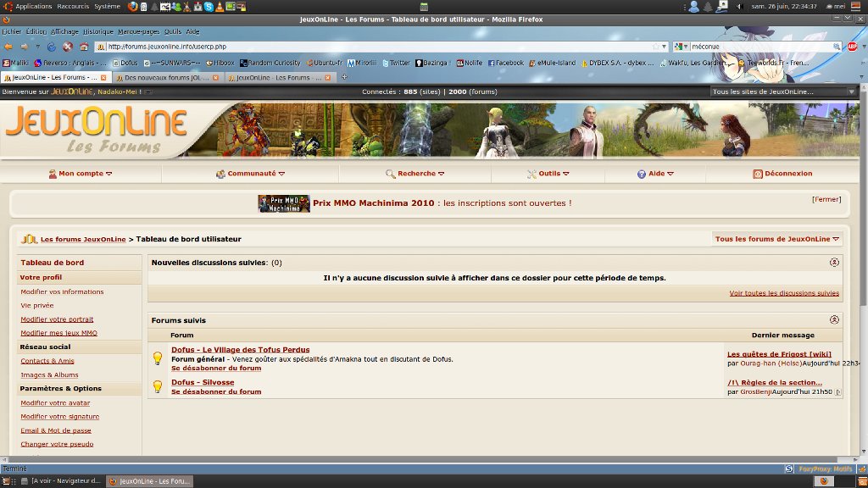Click the Adblock Plus ABP icon
The image size is (868, 488).
tap(852, 47)
